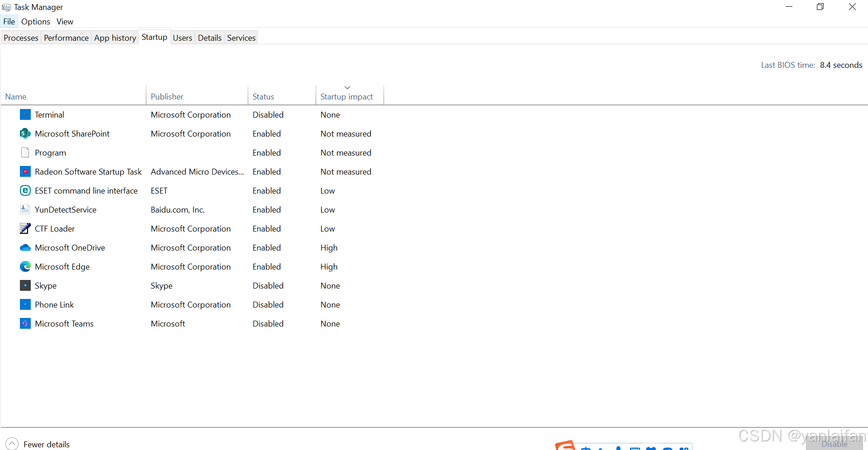The width and height of the screenshot is (868, 450).
Task: Restore down the Task Manager window
Action: click(x=820, y=7)
